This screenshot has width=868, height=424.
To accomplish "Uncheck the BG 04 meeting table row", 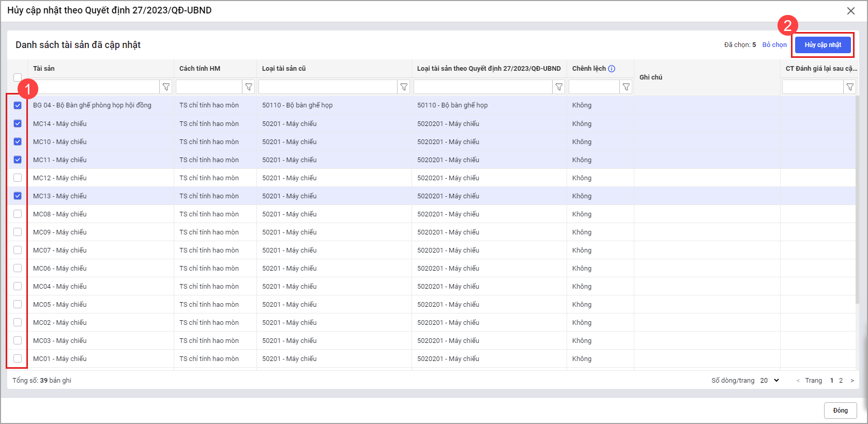I will (18, 105).
